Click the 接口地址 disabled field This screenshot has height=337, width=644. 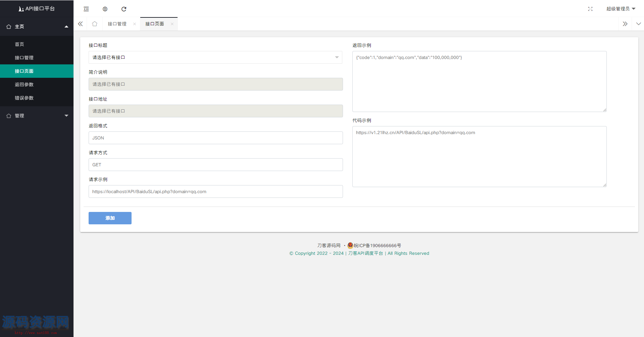pos(215,111)
